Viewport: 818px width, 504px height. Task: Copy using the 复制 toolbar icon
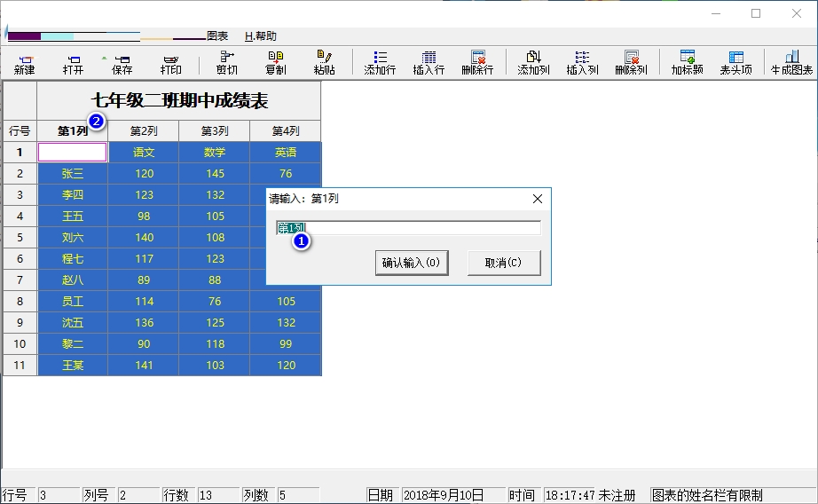pyautogui.click(x=276, y=62)
